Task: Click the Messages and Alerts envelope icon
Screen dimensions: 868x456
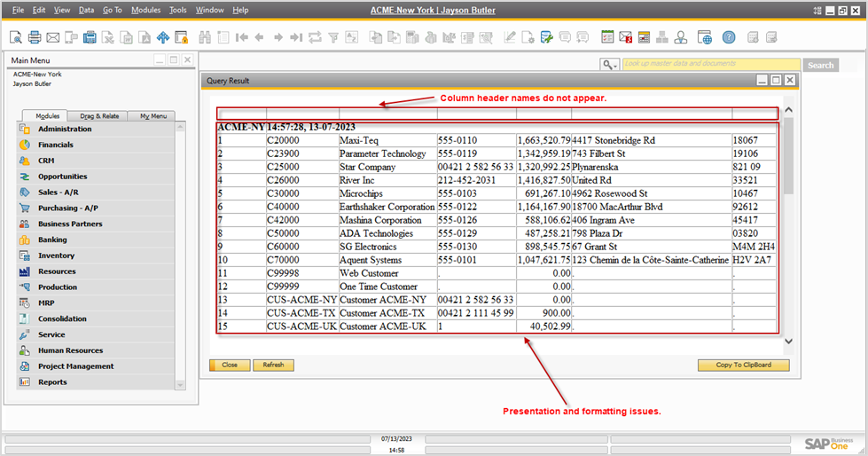Action: 625,37
